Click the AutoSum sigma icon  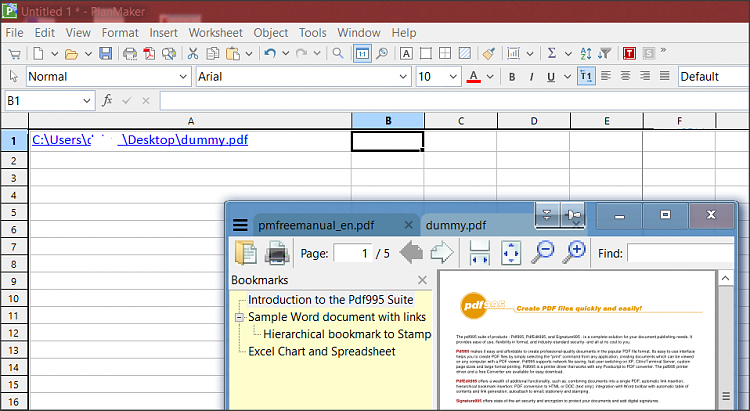pos(552,53)
